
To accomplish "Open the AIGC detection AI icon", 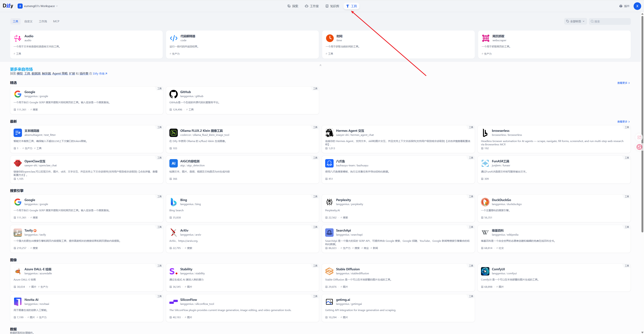I will [174, 163].
